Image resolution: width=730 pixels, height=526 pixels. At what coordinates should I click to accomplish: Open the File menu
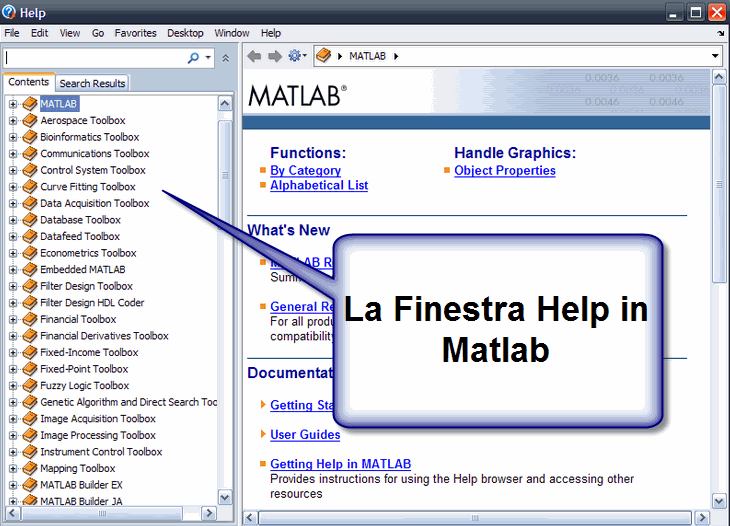click(12, 33)
